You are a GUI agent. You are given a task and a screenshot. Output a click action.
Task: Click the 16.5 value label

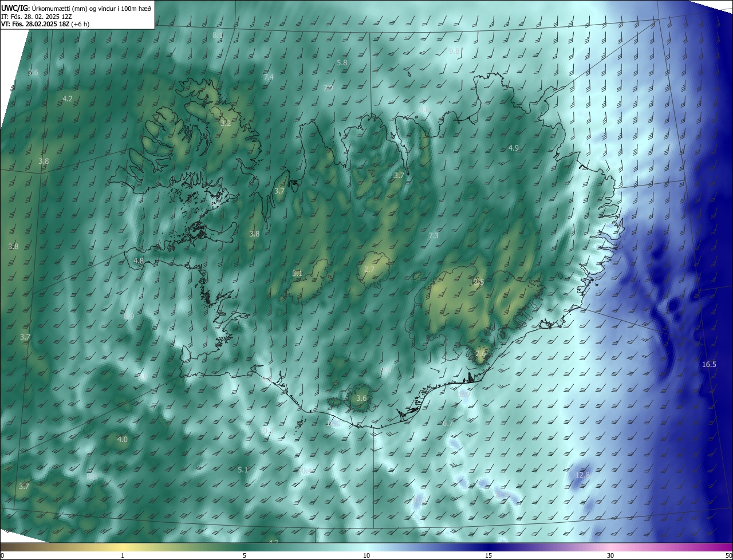coord(709,364)
